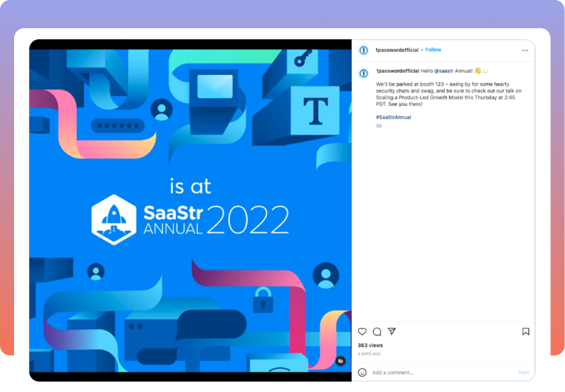Like the post with the heart icon
This screenshot has width=565, height=392.
tap(362, 332)
